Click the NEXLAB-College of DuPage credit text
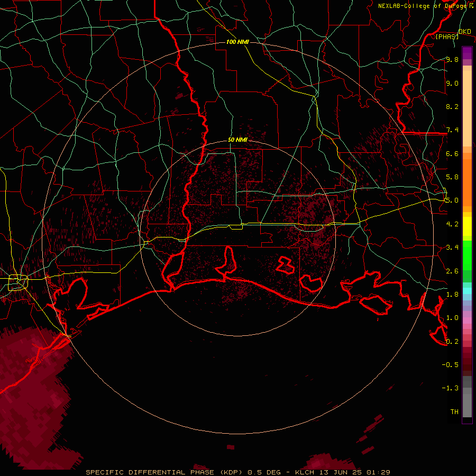The width and height of the screenshot is (476, 476). click(x=423, y=6)
